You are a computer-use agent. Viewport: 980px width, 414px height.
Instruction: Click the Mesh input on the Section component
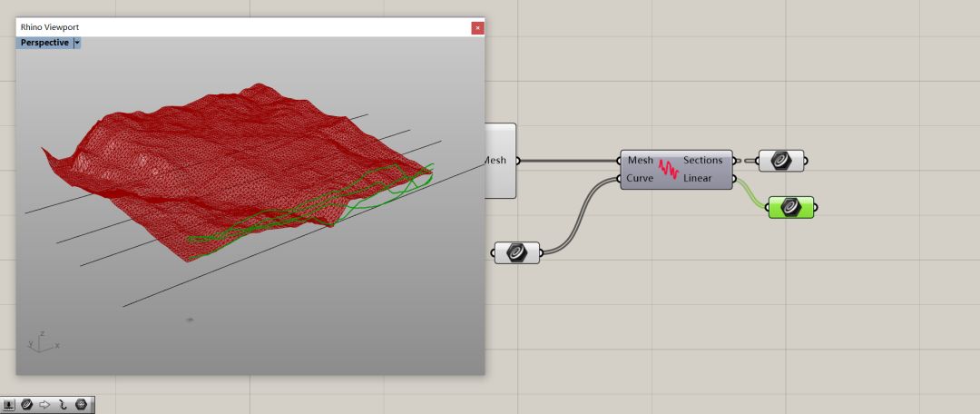coord(640,161)
